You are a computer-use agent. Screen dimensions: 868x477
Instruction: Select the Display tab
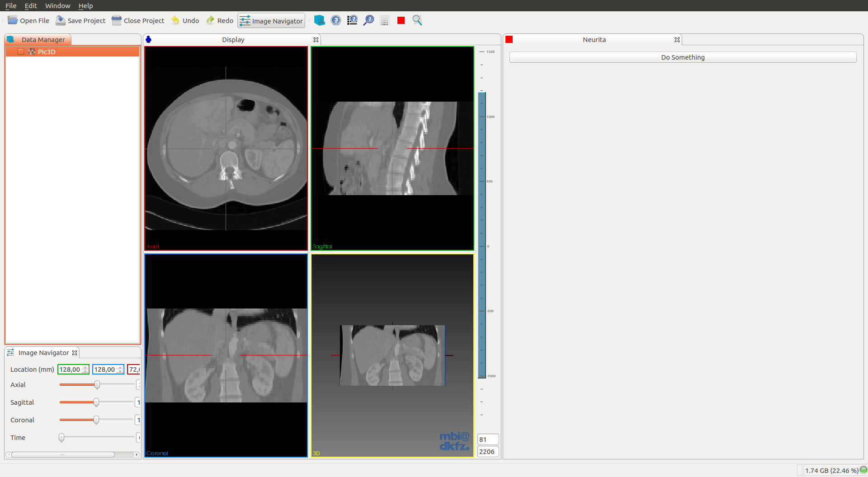pyautogui.click(x=232, y=40)
